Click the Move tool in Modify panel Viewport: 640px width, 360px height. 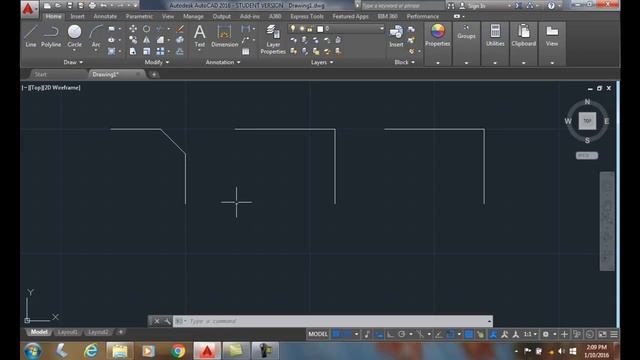[133, 29]
